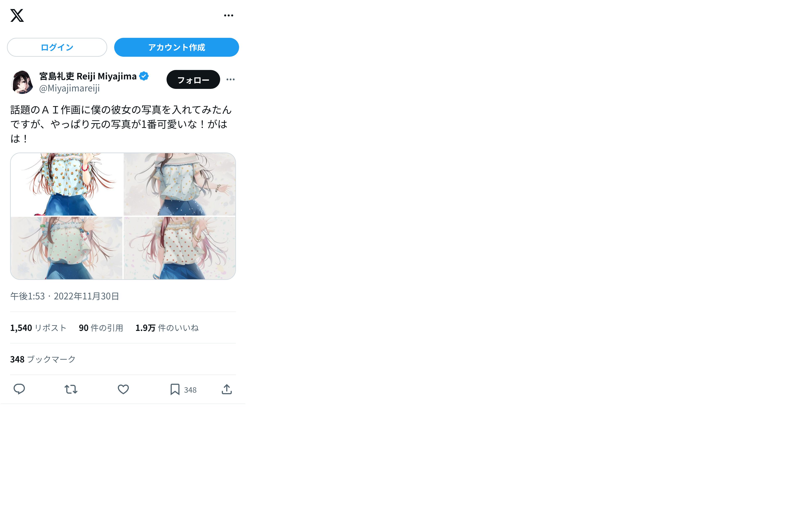Open the @Miyajimareiji handle link
The height and width of the screenshot is (532, 810).
69,88
